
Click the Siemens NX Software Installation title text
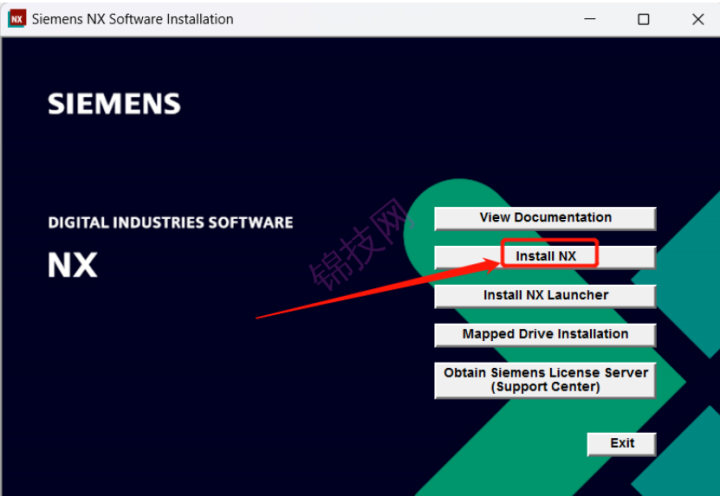click(132, 19)
